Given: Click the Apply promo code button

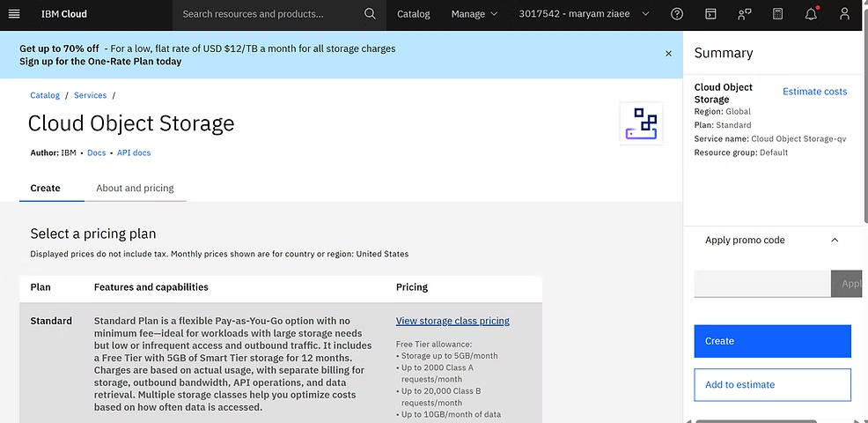Looking at the screenshot, I should click(846, 284).
